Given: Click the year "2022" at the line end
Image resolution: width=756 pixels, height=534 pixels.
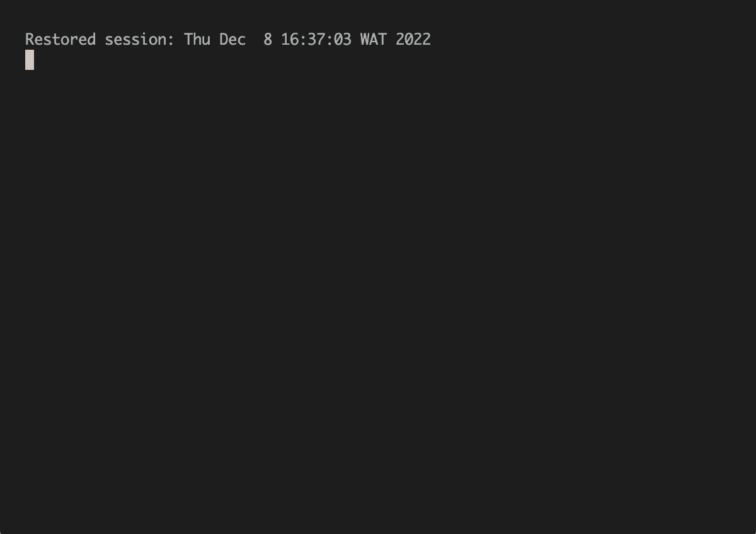Looking at the screenshot, I should click(413, 39).
